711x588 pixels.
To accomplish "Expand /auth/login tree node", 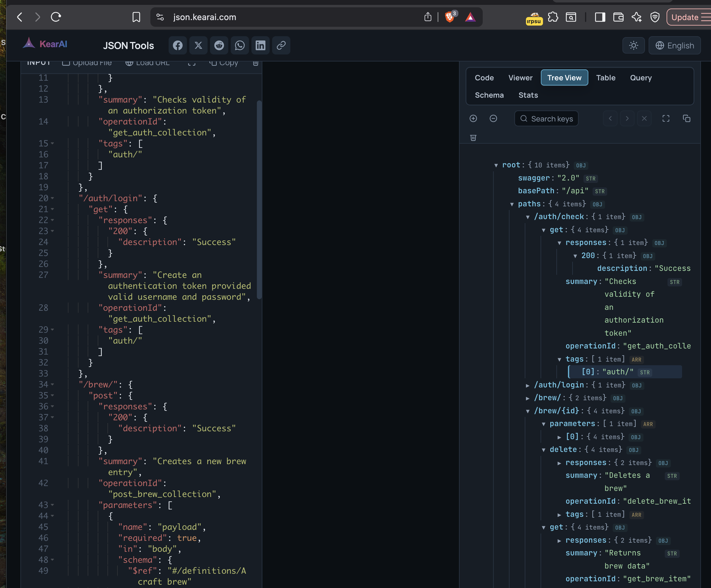I will coord(527,386).
